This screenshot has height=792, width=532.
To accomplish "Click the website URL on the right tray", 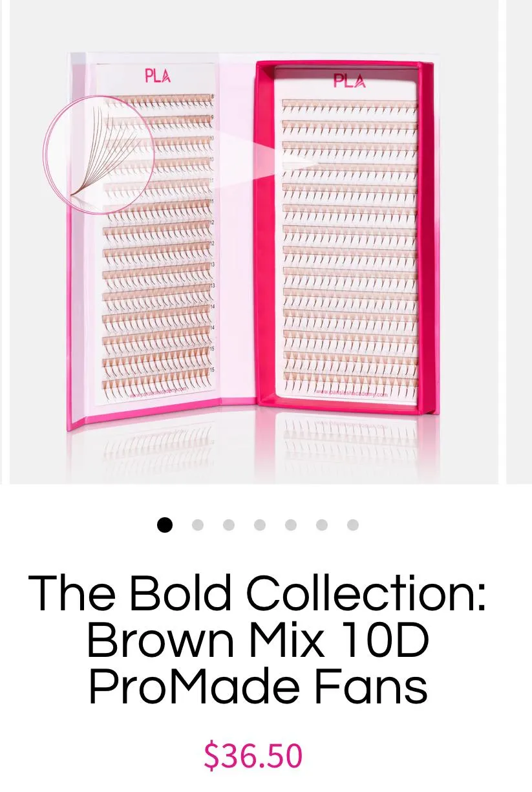I will pos(351,394).
